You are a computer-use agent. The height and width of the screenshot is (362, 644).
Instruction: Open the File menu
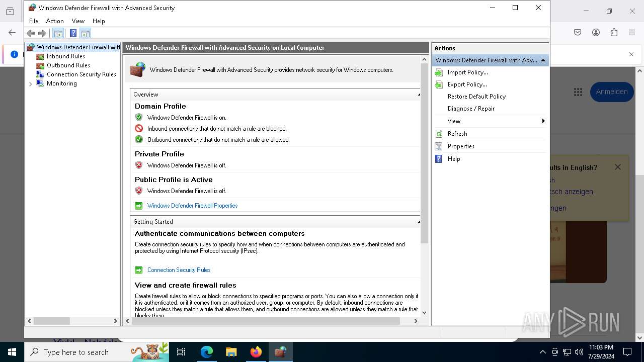tap(34, 21)
